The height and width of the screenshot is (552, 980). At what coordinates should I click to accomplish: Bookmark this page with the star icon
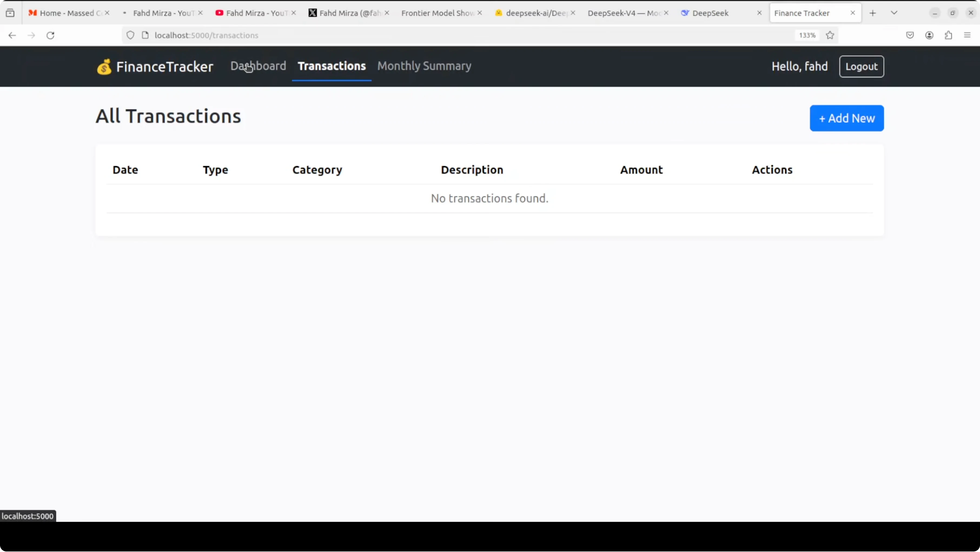tap(830, 35)
